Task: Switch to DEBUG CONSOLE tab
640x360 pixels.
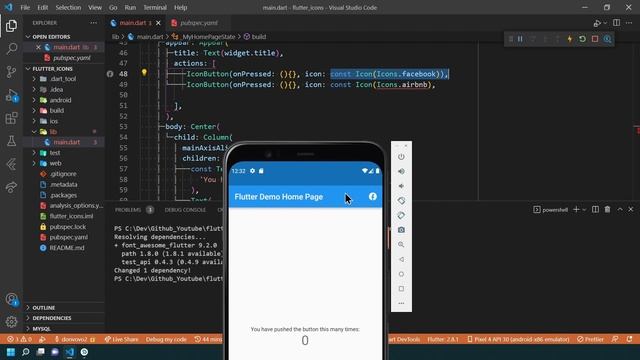Action: click(x=185, y=209)
